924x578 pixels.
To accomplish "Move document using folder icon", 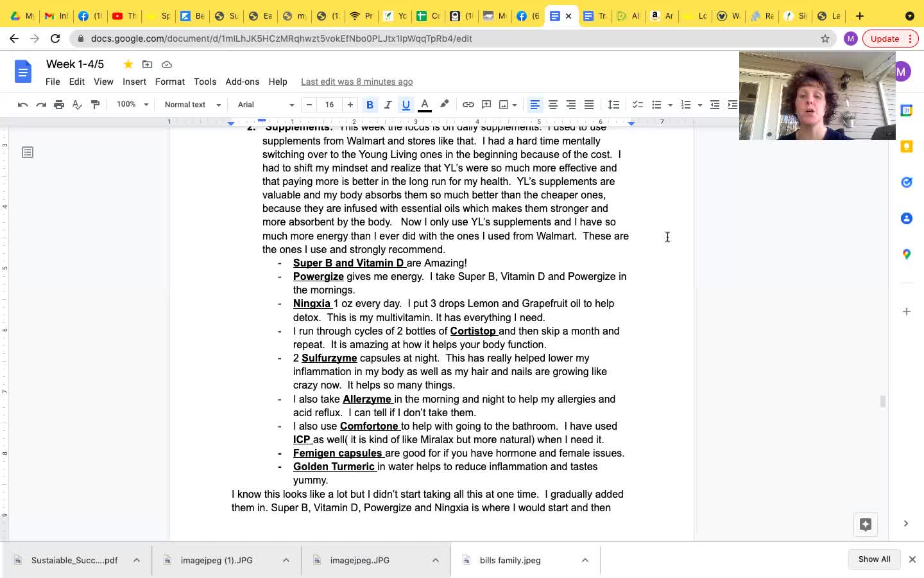I will [x=148, y=64].
